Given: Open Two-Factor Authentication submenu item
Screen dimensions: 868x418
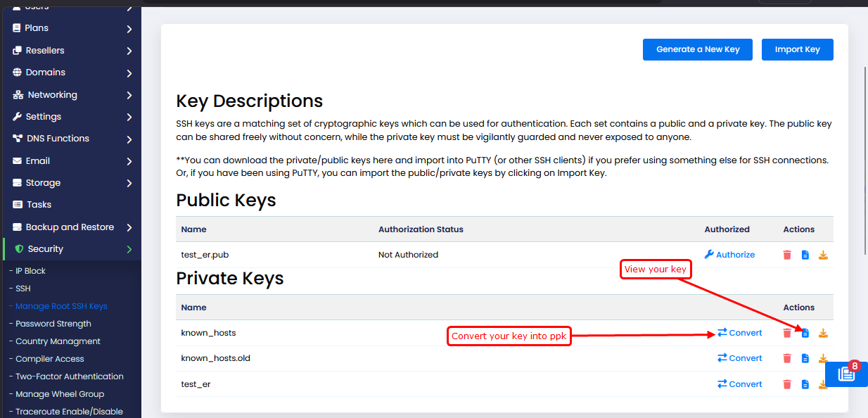Looking at the screenshot, I should [69, 376].
